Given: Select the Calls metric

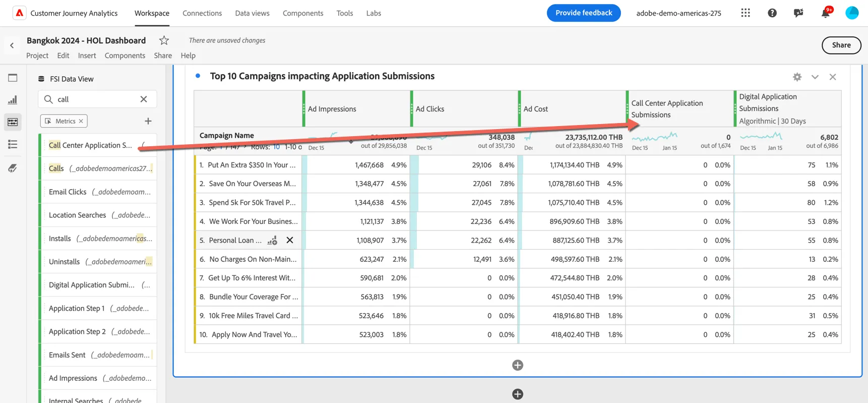Looking at the screenshot, I should 98,168.
